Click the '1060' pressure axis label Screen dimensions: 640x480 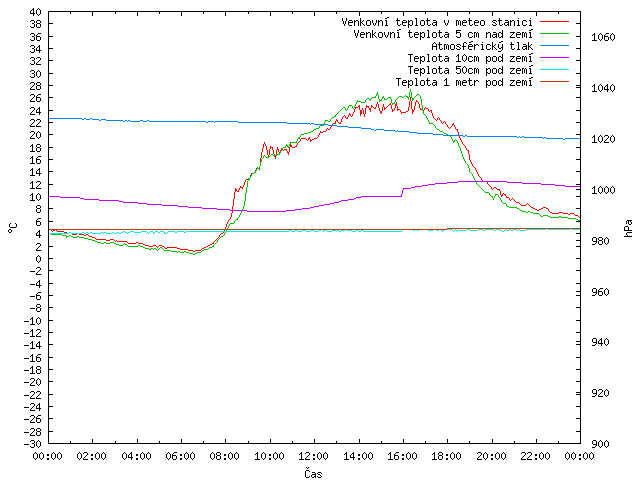coord(603,37)
